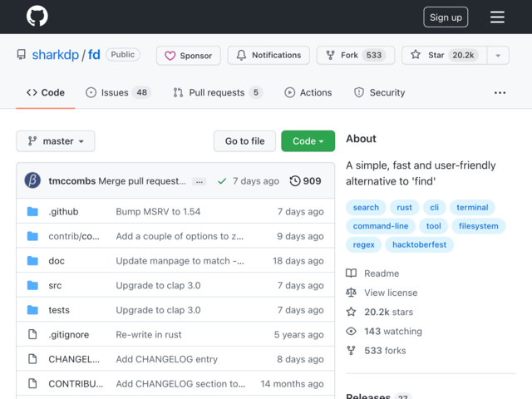Click the 5 years ago timestamp

tap(298, 334)
